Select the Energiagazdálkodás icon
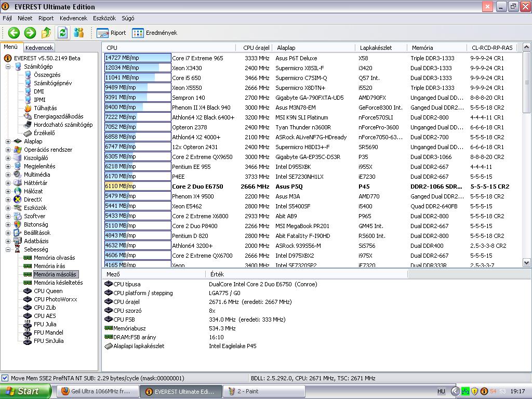Screen dimensions: 532x399 tap(28, 116)
